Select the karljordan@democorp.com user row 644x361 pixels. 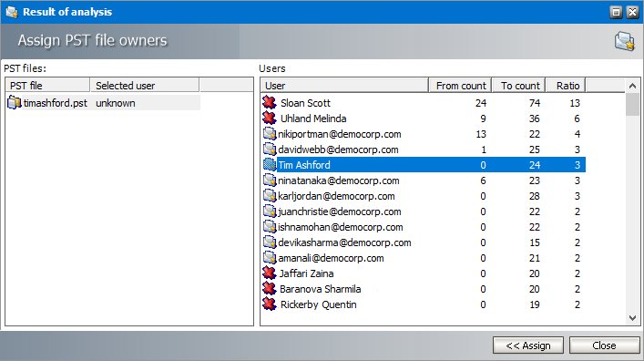[424, 196]
